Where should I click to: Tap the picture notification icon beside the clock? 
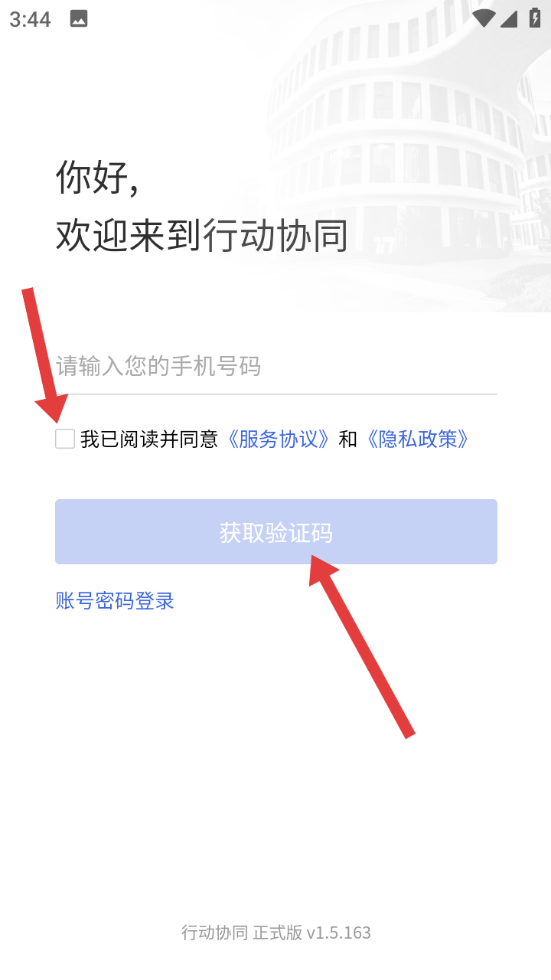point(79,19)
